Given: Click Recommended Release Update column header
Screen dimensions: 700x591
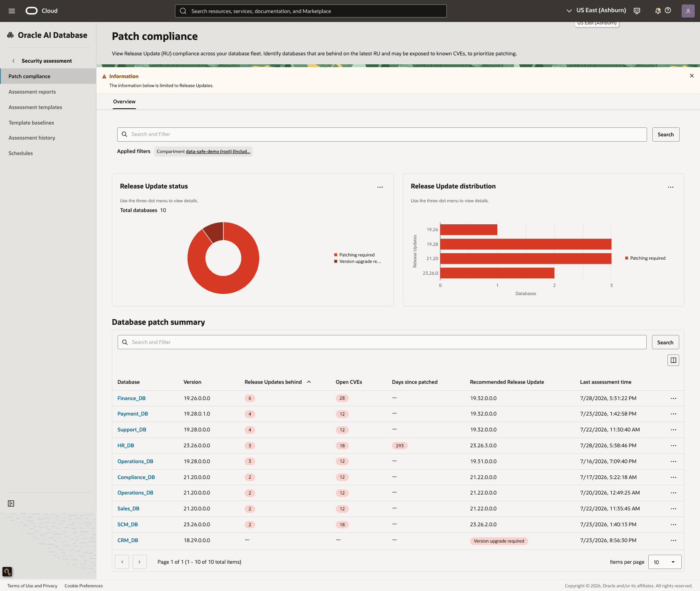Looking at the screenshot, I should click(507, 382).
